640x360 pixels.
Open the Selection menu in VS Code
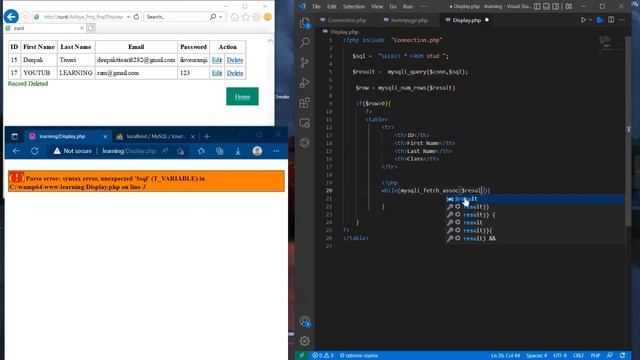coord(354,7)
